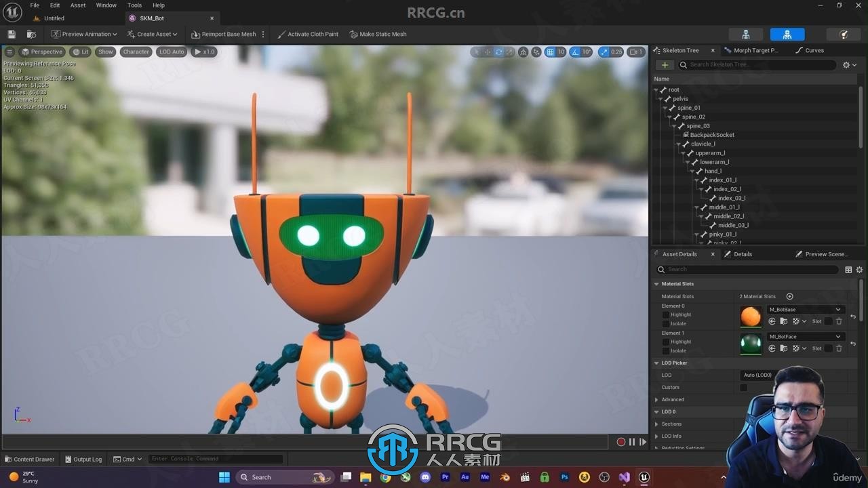This screenshot has height=488, width=868.
Task: Click the Lit view mode button
Action: click(x=81, y=52)
